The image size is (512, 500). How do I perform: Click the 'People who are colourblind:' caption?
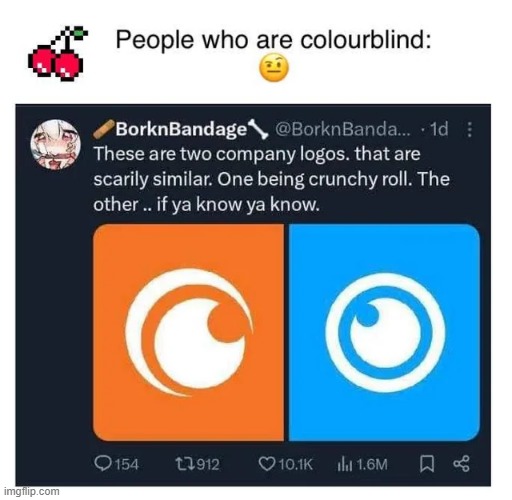[x=273, y=40]
